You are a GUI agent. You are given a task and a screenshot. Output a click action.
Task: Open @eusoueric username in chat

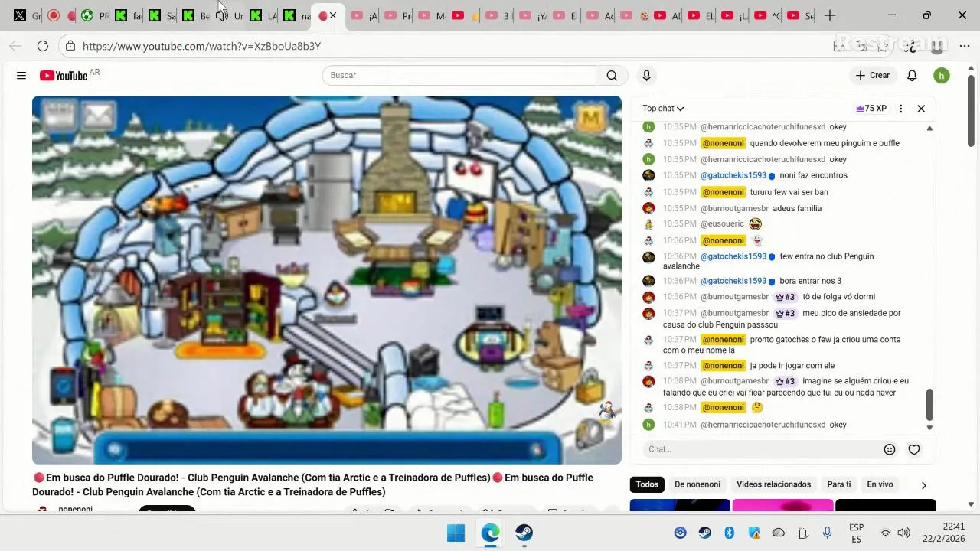722,224
